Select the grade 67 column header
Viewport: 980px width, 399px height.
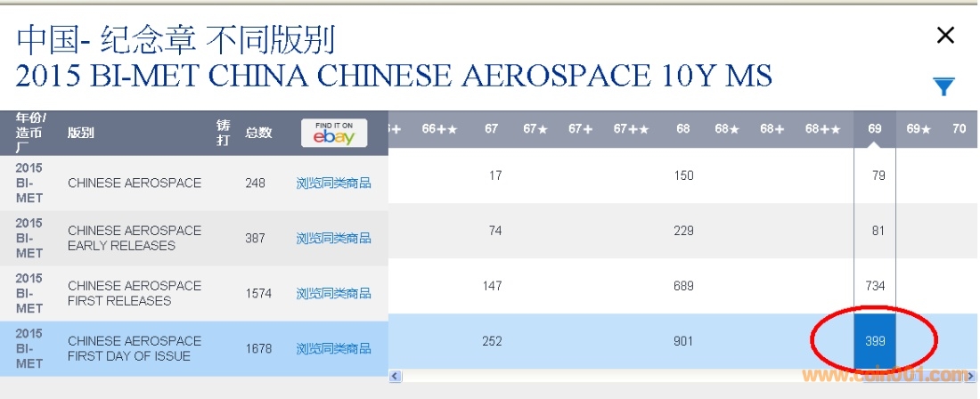click(x=492, y=129)
